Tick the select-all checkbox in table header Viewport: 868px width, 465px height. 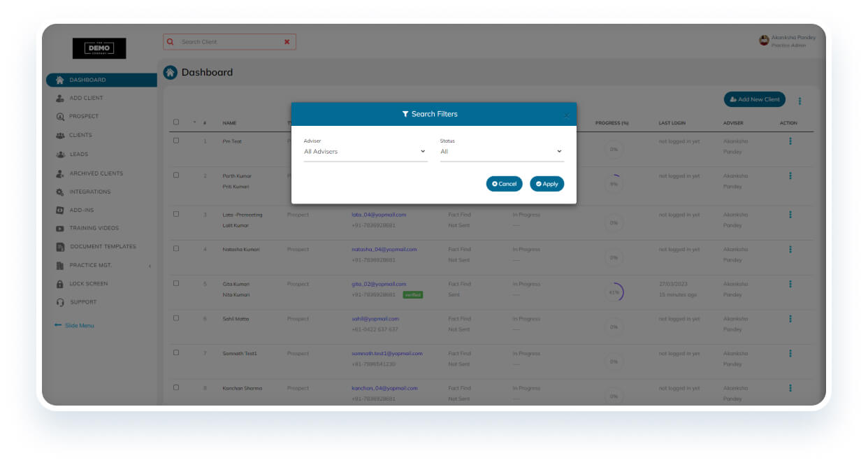(x=176, y=122)
